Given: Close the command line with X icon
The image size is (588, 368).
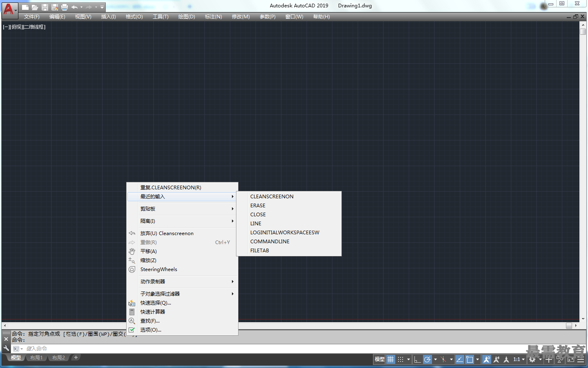Looking at the screenshot, I should tap(6, 339).
